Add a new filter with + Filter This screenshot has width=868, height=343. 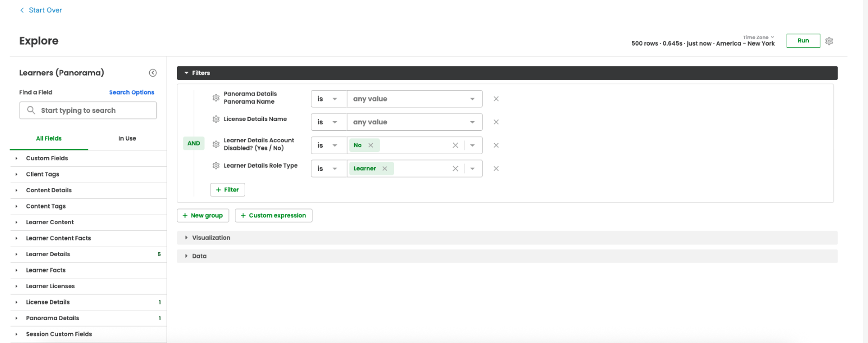tap(227, 190)
